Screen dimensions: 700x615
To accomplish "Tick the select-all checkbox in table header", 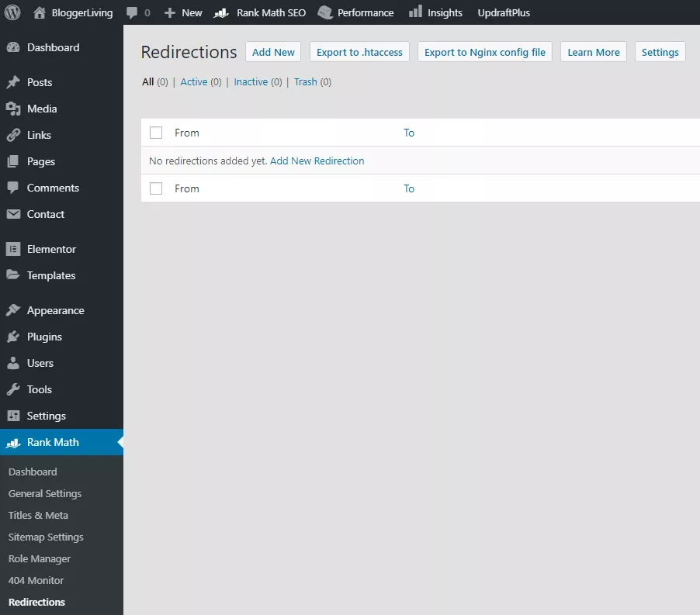I will pyautogui.click(x=156, y=133).
